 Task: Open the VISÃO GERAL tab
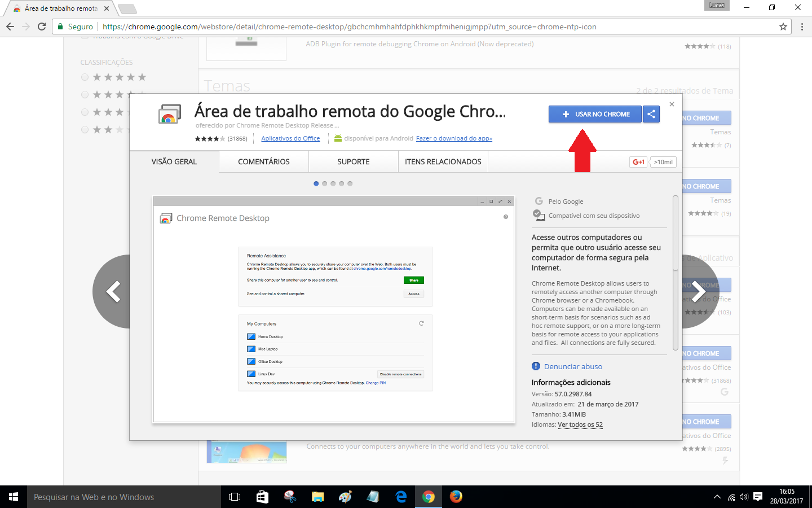(174, 161)
